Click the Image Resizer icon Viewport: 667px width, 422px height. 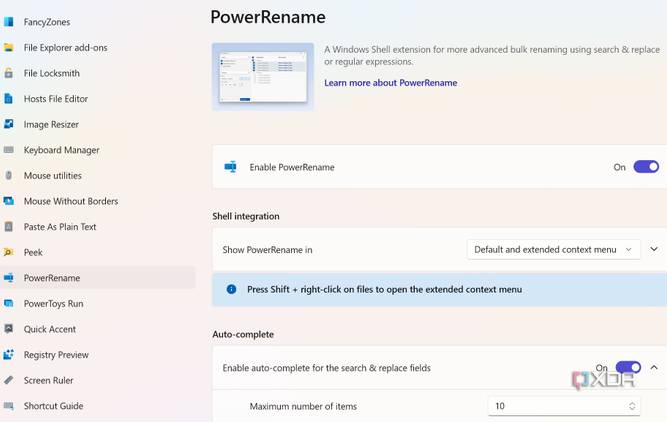pyautogui.click(x=9, y=124)
